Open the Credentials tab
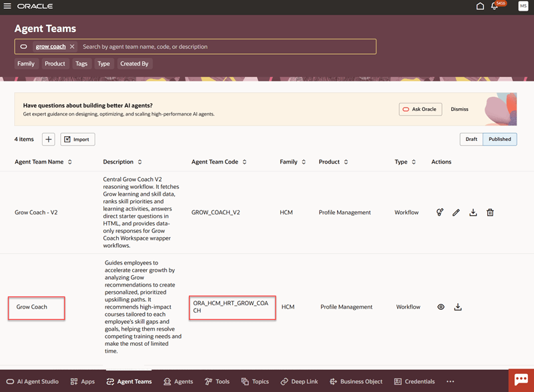This screenshot has width=534, height=392. pyautogui.click(x=415, y=381)
